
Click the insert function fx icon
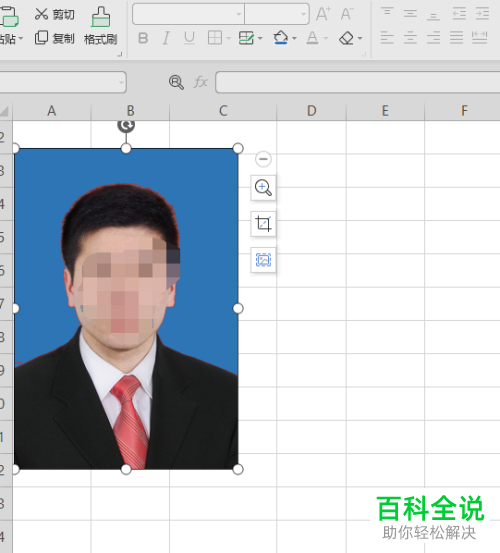point(201,83)
